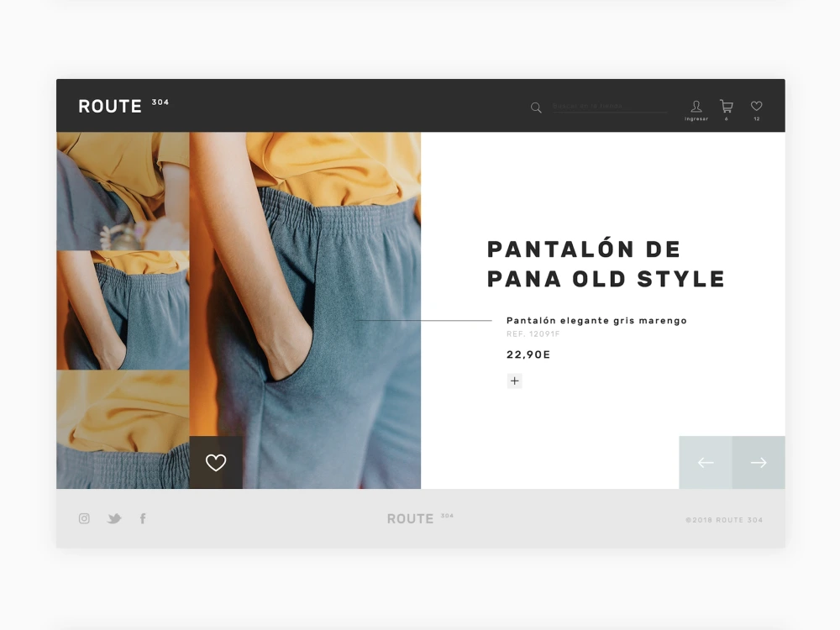Open the Twitter footer icon
This screenshot has width=840, height=630.
pyautogui.click(x=114, y=518)
